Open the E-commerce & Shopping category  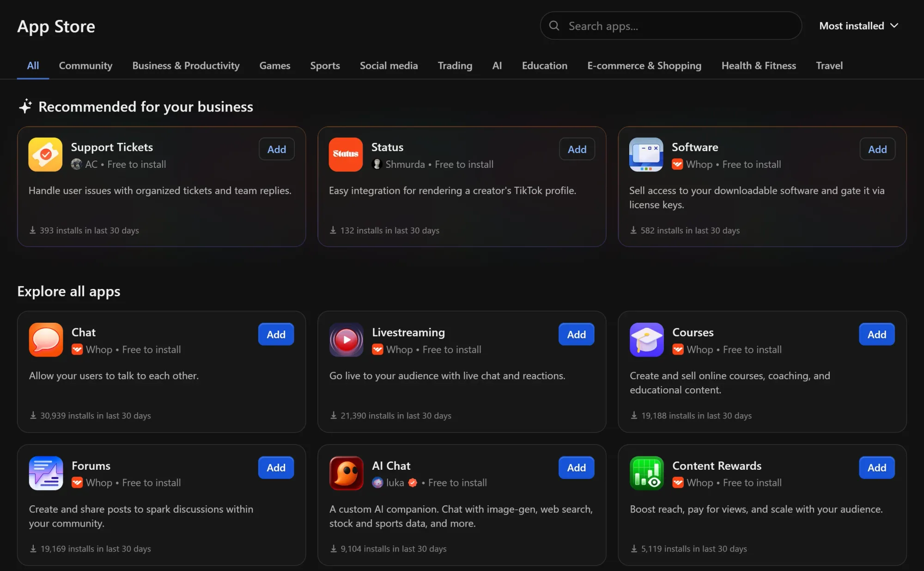644,66
